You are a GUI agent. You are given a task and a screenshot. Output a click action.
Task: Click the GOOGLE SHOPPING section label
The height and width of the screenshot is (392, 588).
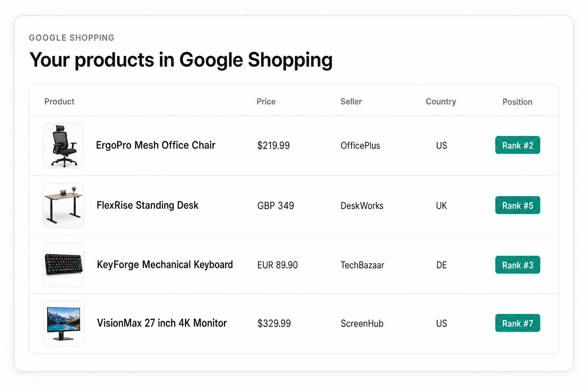pos(72,38)
